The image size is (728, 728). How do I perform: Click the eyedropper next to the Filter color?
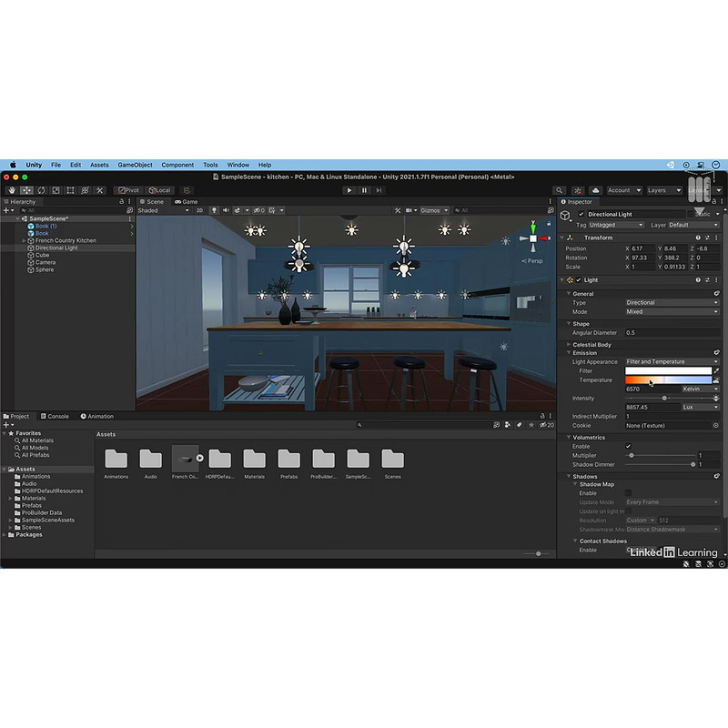[716, 370]
